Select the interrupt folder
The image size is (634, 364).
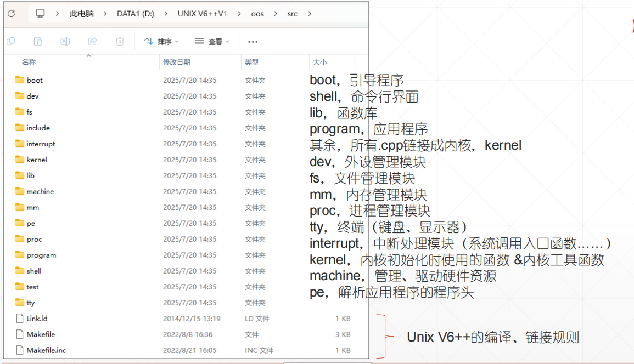(x=41, y=144)
